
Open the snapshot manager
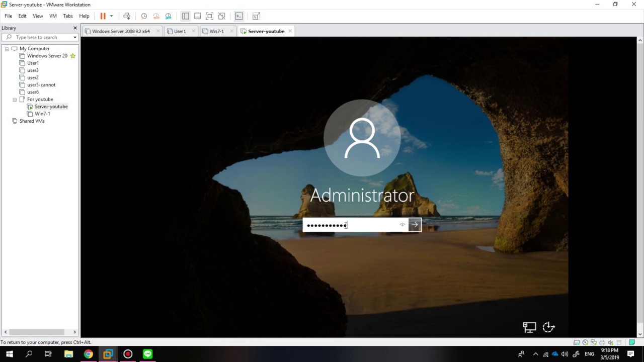168,16
